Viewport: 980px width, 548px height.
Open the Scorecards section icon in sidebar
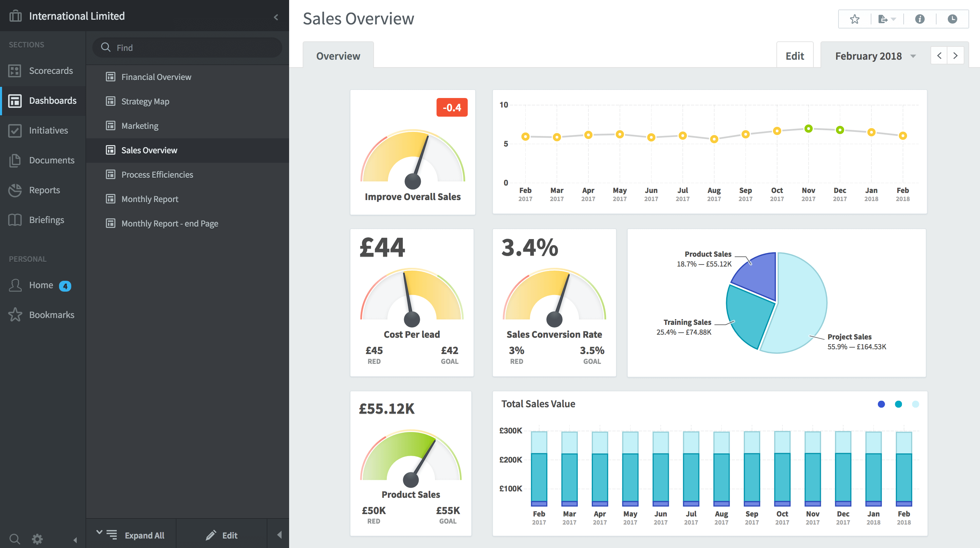[15, 71]
